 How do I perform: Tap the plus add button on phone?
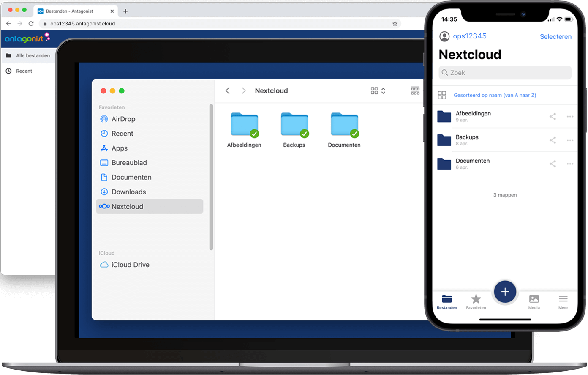point(505,292)
